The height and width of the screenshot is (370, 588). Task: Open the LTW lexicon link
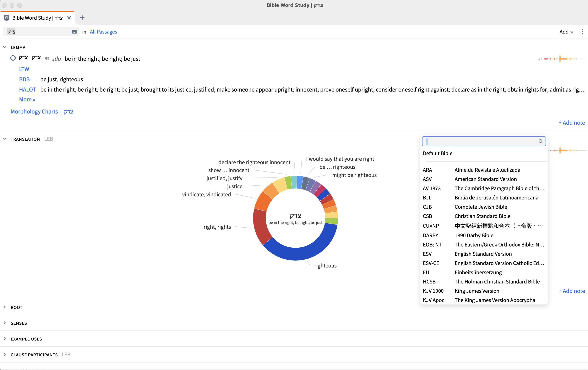[24, 69]
